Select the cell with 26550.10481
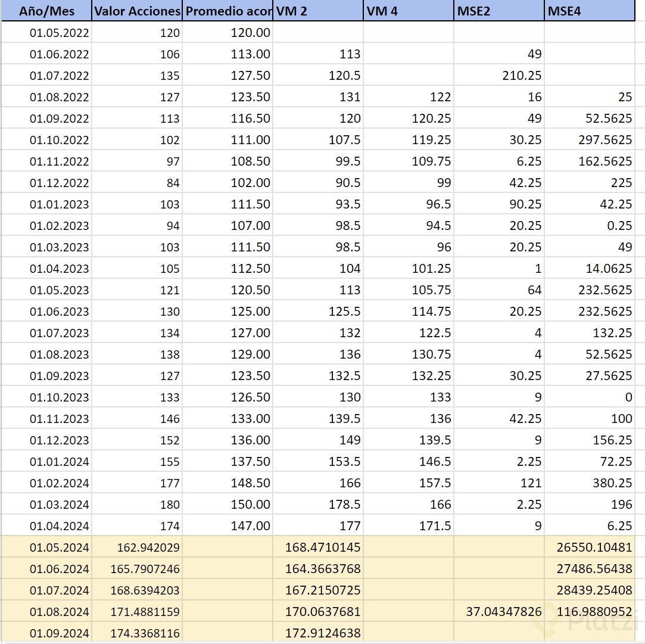The width and height of the screenshot is (645, 644). pos(590,547)
